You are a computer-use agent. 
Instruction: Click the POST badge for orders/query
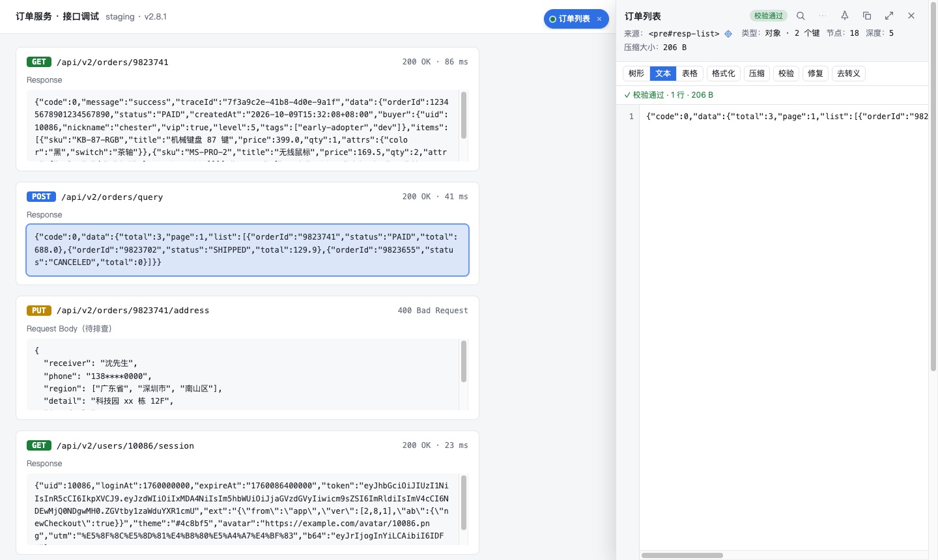tap(41, 197)
